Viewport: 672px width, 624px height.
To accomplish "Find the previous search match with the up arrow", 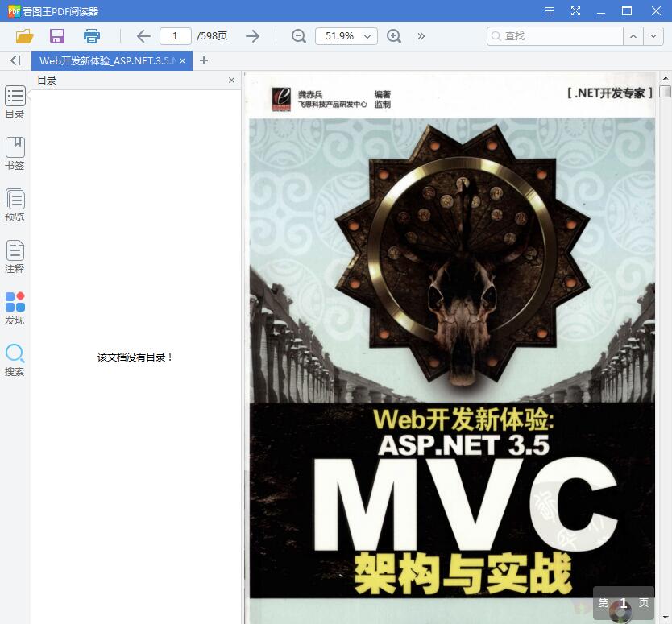I will click(633, 36).
